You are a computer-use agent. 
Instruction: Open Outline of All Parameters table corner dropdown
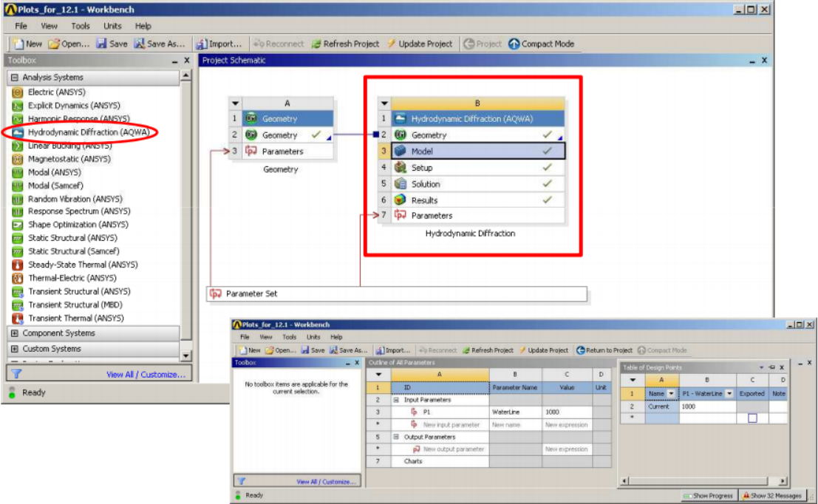pyautogui.click(x=378, y=375)
